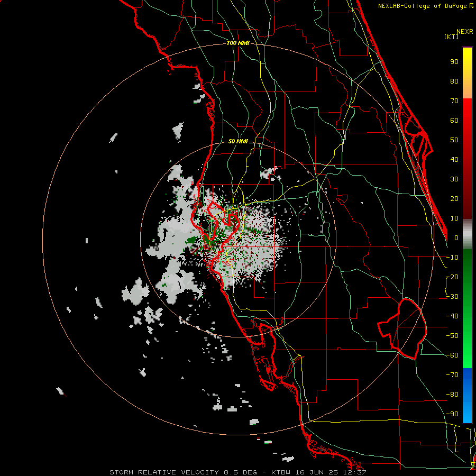Screen dimensions: 476x476
Task: Click the -80 knot scale label
Action: [453, 395]
